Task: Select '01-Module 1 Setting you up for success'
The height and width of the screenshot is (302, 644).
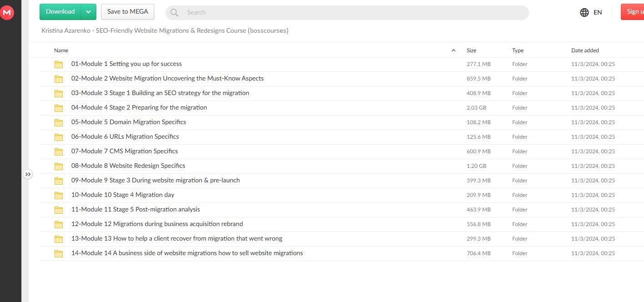Action: point(126,64)
